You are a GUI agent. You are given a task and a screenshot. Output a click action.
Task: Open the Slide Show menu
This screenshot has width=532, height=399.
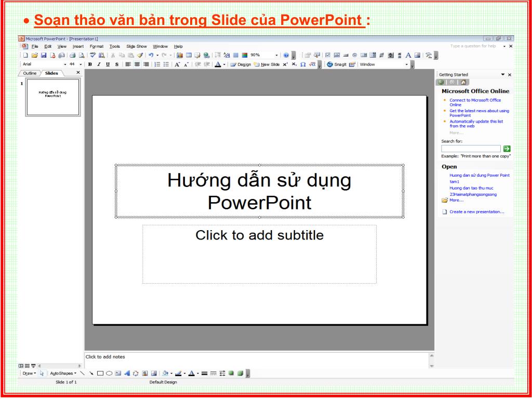(x=137, y=46)
